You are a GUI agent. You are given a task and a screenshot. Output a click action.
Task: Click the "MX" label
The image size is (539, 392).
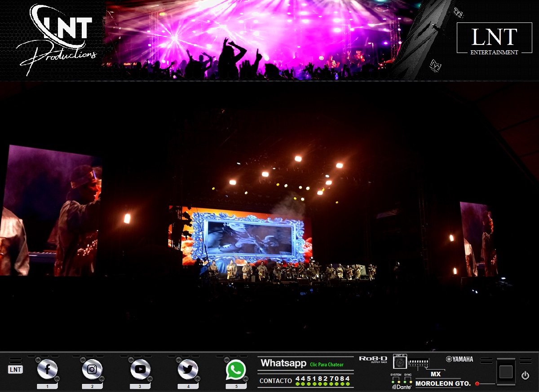click(x=436, y=374)
